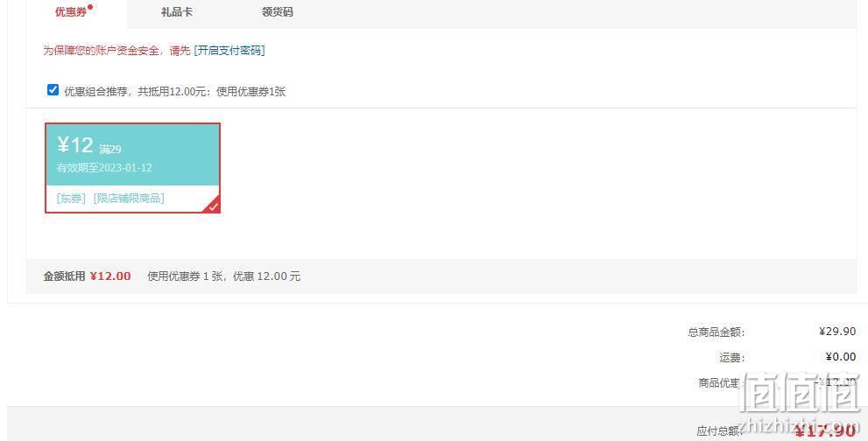This screenshot has width=868, height=441.
Task: Select the ¥12 满29 coupon card
Action: pyautogui.click(x=133, y=168)
